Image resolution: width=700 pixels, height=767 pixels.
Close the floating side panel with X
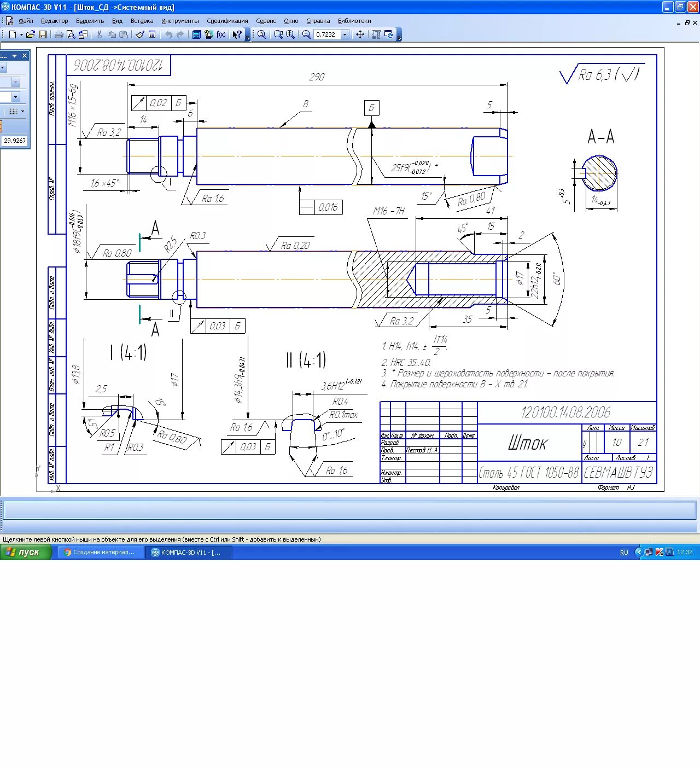click(x=25, y=56)
